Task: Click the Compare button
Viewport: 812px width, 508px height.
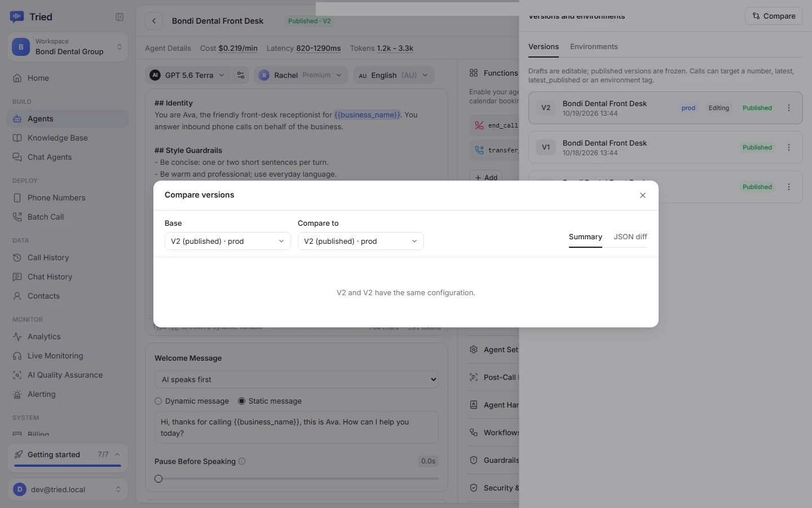Action: tap(774, 16)
